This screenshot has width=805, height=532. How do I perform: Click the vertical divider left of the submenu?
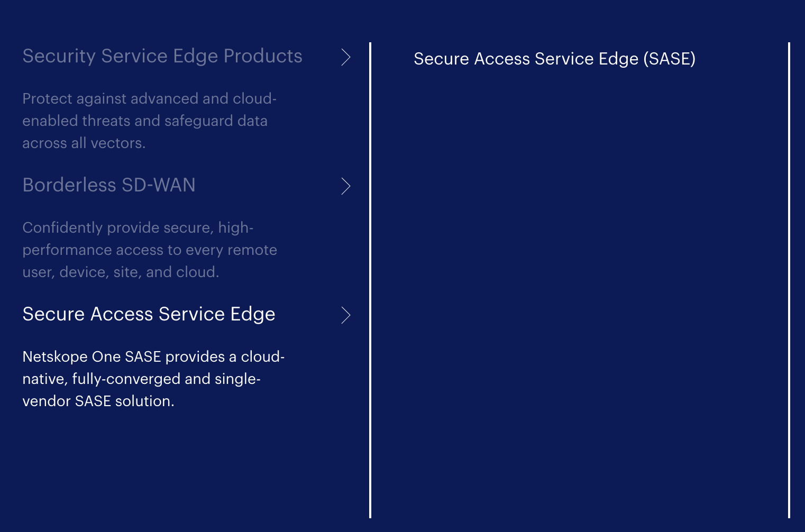coord(370,280)
